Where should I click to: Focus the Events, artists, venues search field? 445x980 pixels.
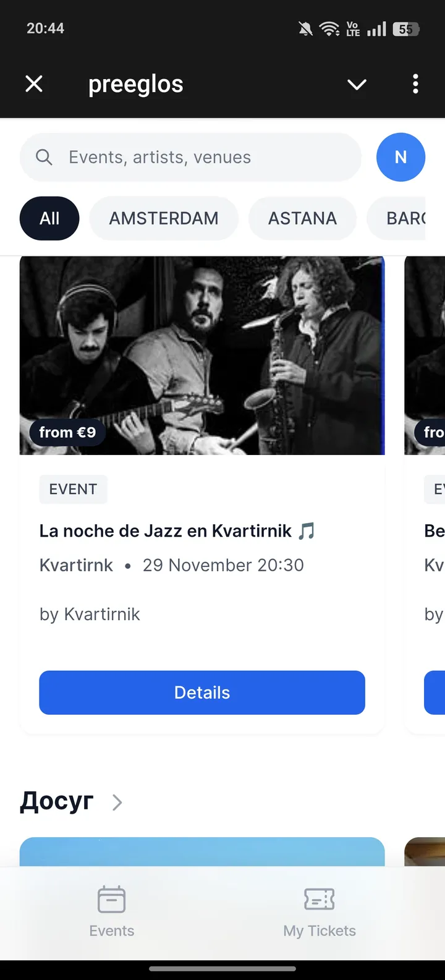point(190,157)
